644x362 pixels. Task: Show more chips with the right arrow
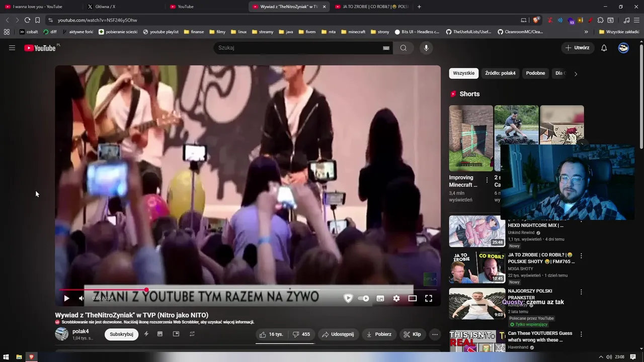[x=576, y=74]
